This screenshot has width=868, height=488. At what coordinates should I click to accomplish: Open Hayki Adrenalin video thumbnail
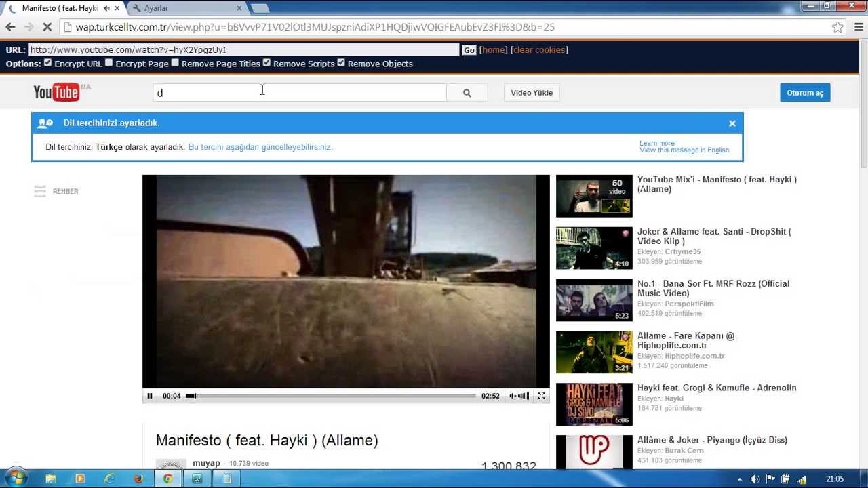(594, 405)
